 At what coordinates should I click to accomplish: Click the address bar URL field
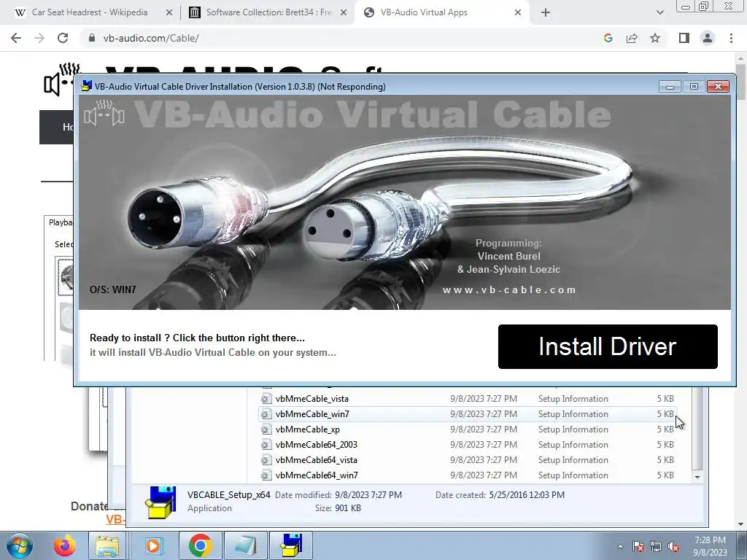pyautogui.click(x=343, y=38)
